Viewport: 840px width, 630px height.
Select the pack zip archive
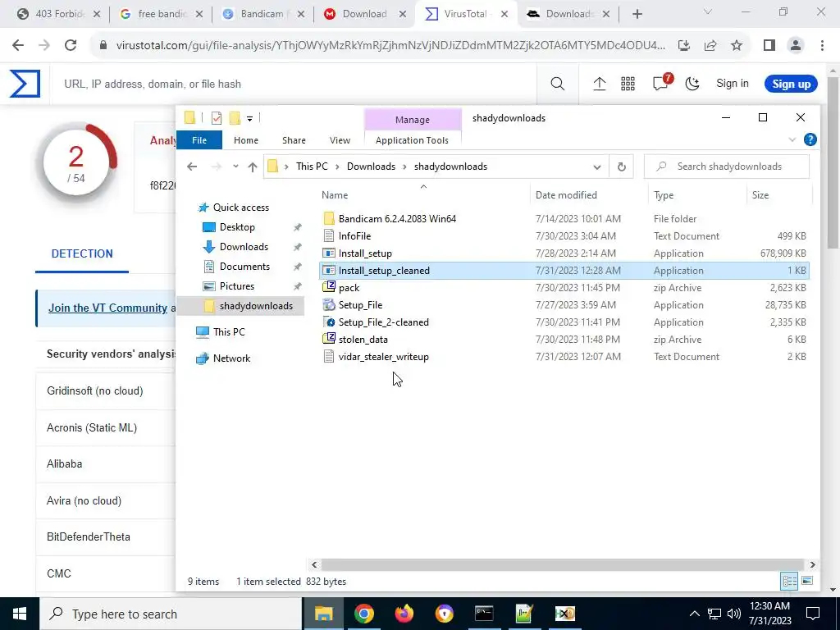tap(349, 288)
